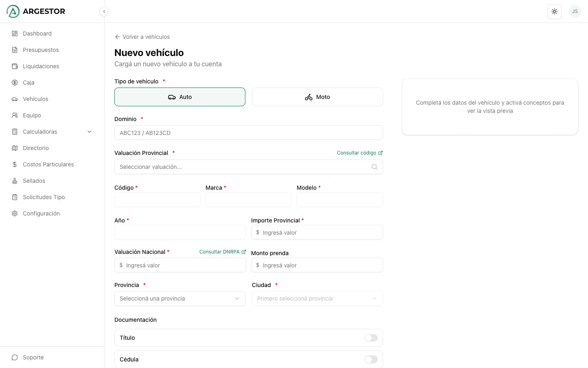This screenshot has width=588, height=368.
Task: Toggle the light/dark theme sun icon
Action: 554,11
